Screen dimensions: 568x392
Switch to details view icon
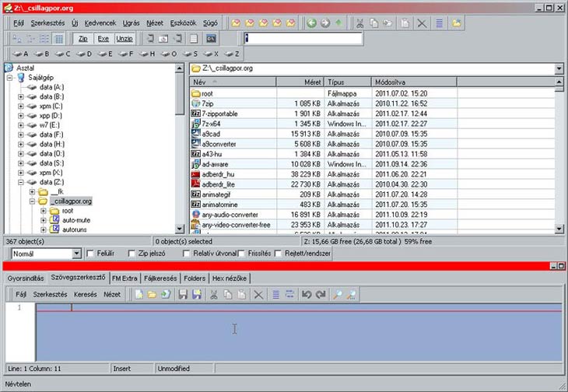tap(58, 38)
